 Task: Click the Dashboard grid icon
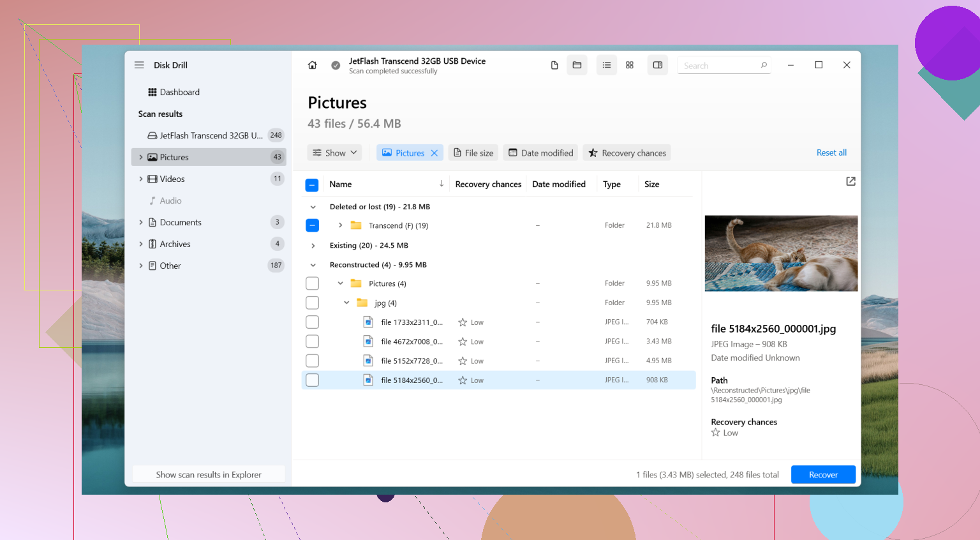152,93
